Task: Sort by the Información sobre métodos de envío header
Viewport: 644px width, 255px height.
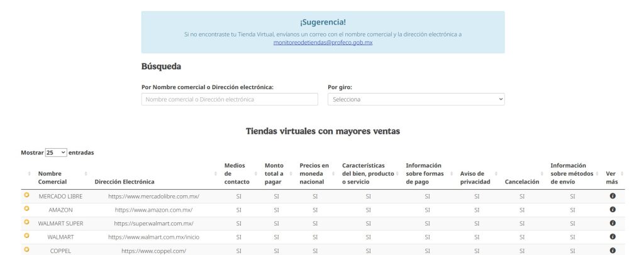Action: 572,173
